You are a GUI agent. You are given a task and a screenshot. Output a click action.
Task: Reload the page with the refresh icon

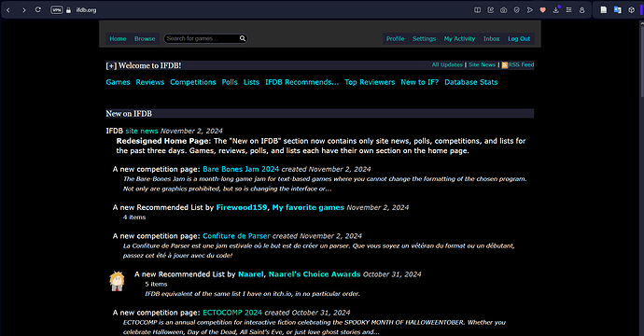[x=37, y=10]
